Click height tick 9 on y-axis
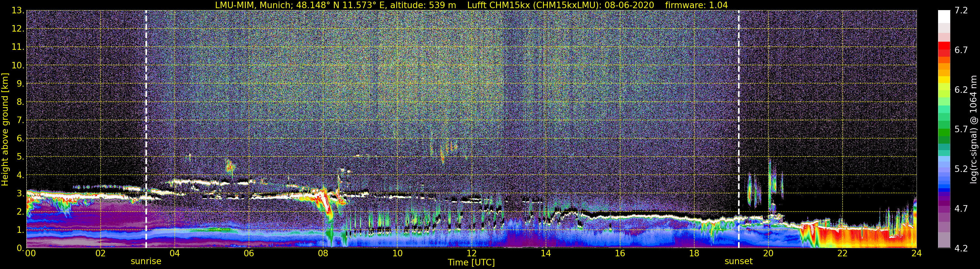Screen dimensions: 980x269 coord(20,84)
